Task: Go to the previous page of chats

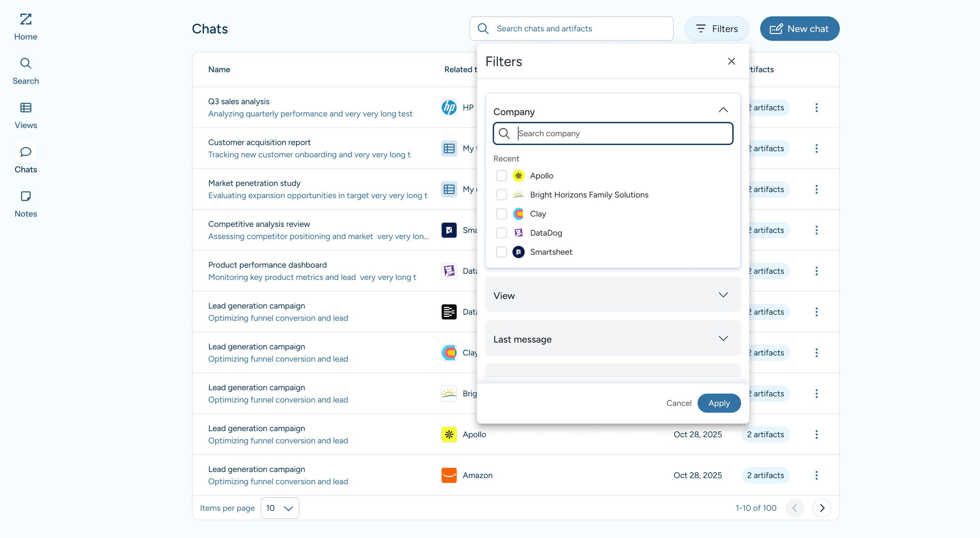Action: click(795, 508)
